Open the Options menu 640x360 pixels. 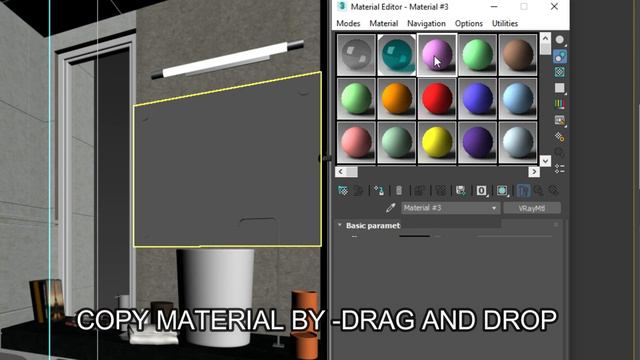[469, 24]
